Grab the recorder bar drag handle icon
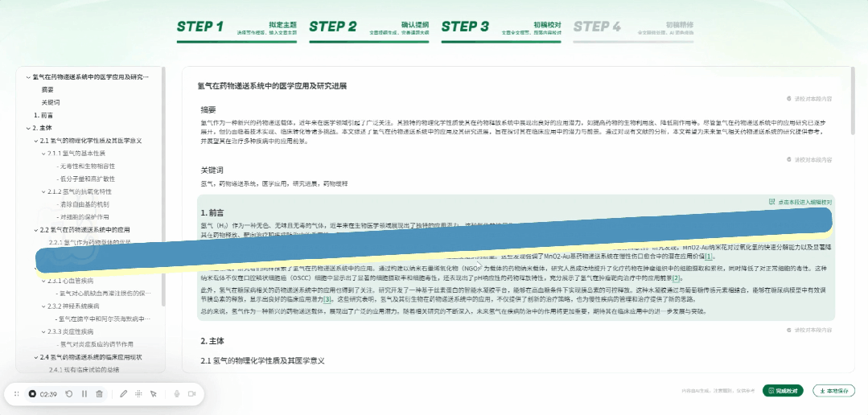Viewport: 868px width, 415px height. tap(17, 394)
